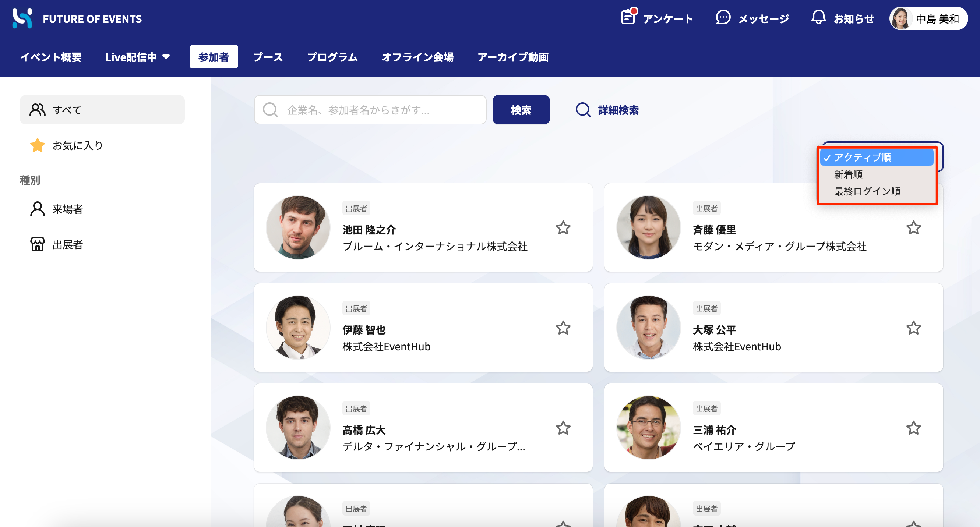Switch to the オフライン会場 tab

click(417, 57)
